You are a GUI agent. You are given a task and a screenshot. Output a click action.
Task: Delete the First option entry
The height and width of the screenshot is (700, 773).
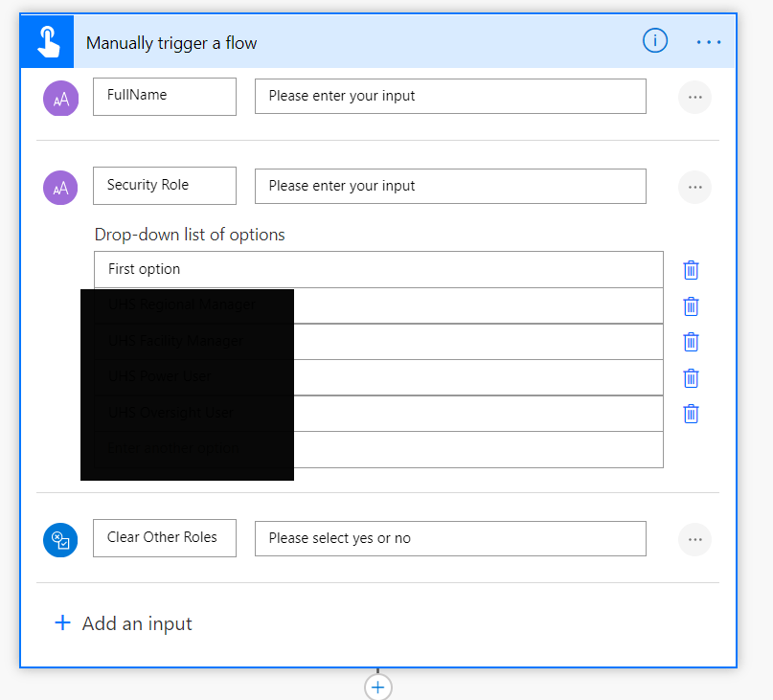(691, 270)
